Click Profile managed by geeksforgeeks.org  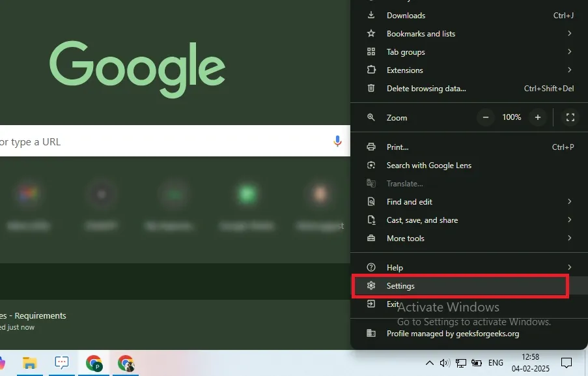[469, 334]
